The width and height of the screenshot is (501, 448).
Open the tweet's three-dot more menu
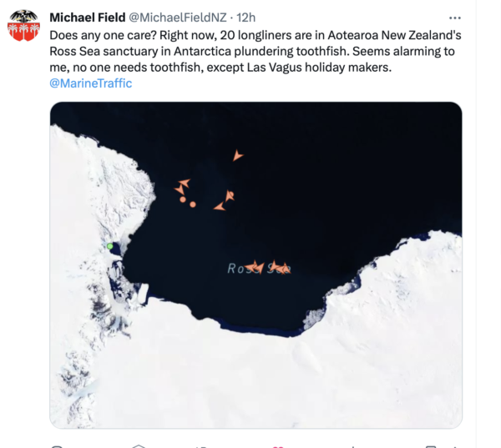(x=454, y=18)
